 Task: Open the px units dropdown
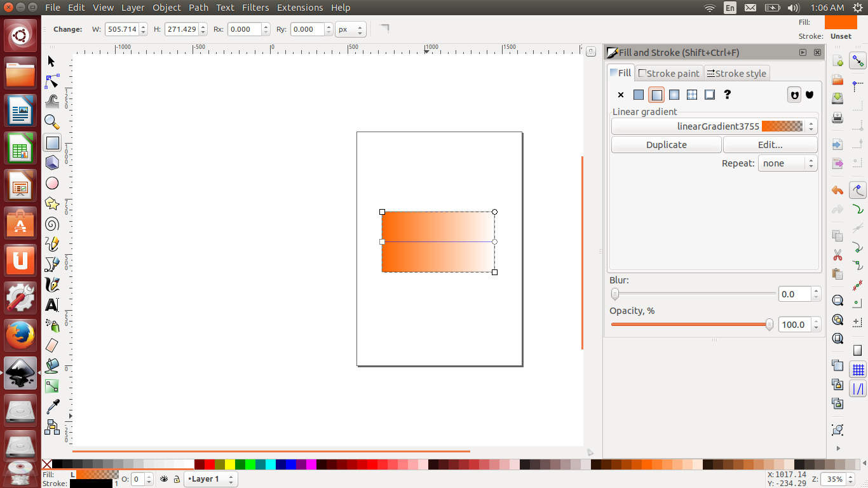click(350, 29)
